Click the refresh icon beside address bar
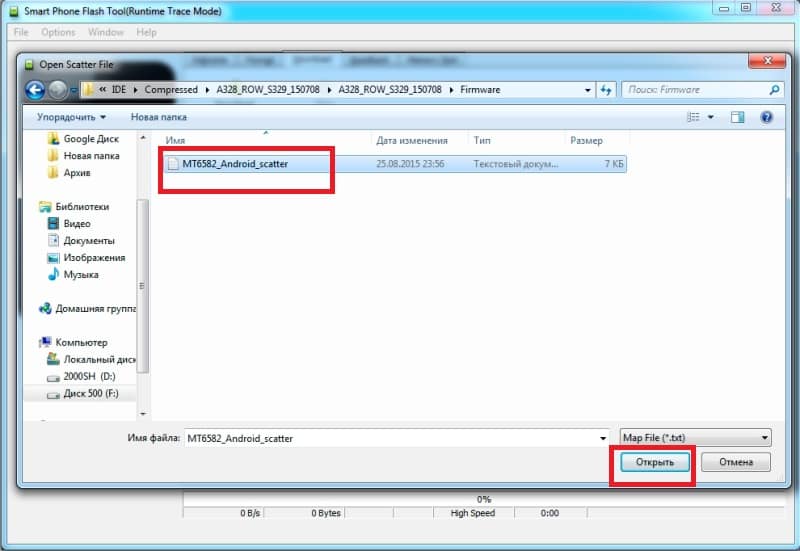Viewport: 800px width, 551px height. (x=606, y=90)
